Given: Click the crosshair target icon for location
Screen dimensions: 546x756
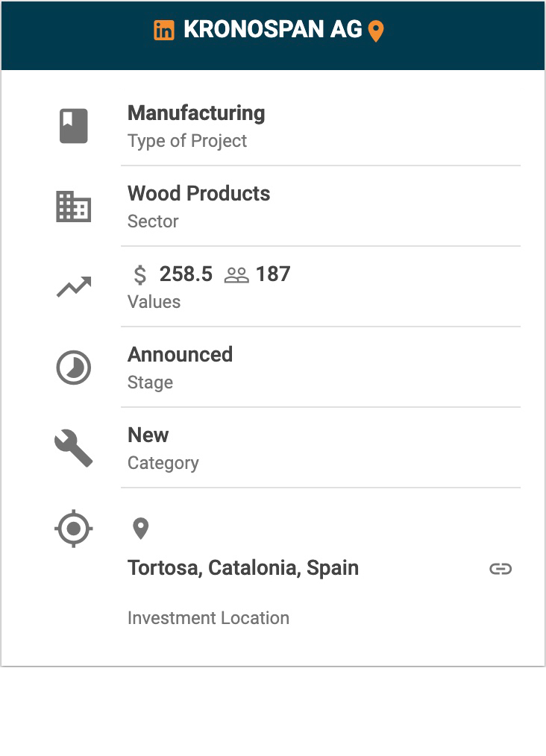Looking at the screenshot, I should tap(74, 529).
